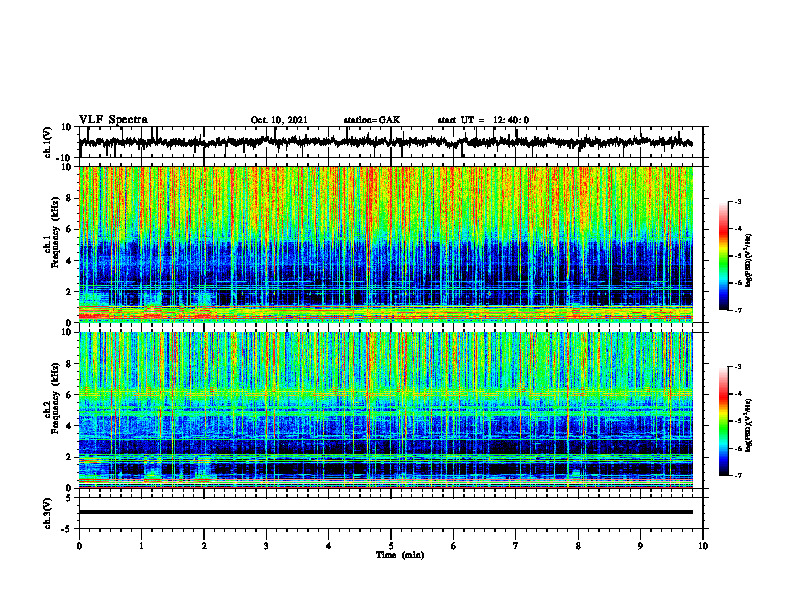Screen dimensions: 792x612
Task: Click the "3" tick label on time axis
Action: (x=266, y=546)
